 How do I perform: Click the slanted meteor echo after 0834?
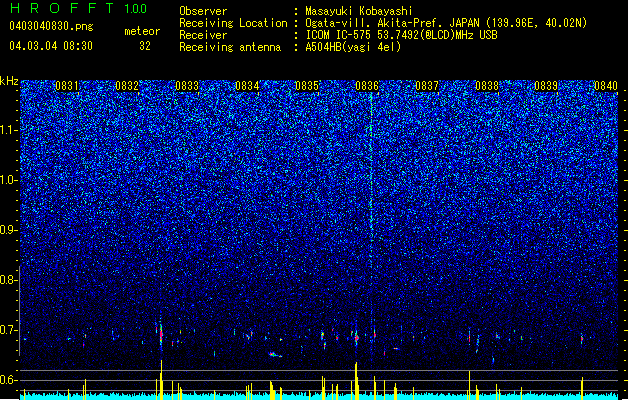275,355
